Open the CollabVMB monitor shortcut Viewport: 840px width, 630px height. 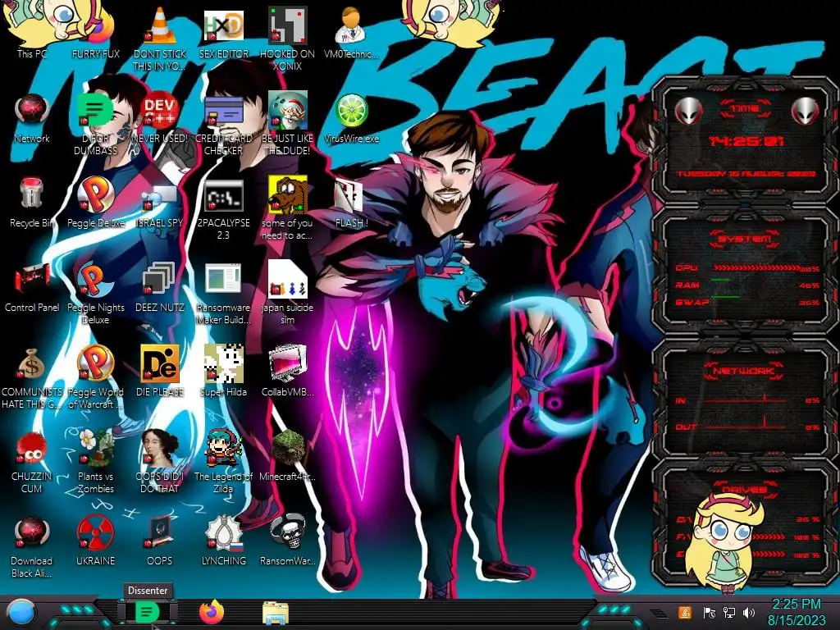coord(287,371)
